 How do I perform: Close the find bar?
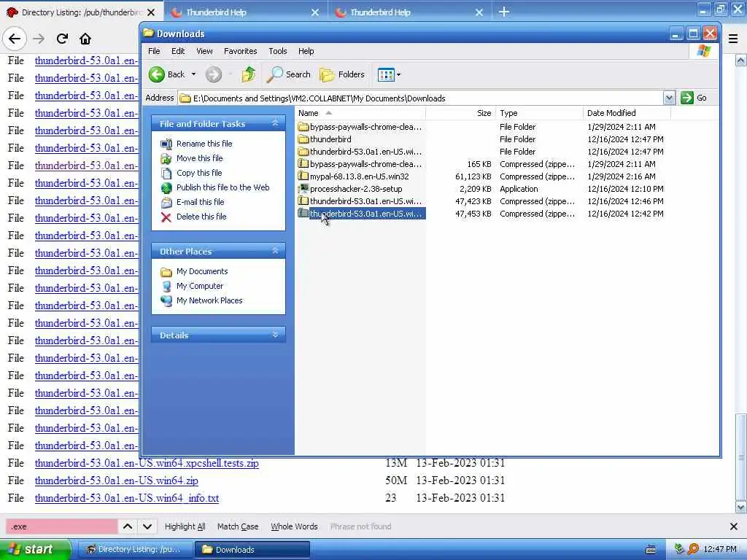734,526
